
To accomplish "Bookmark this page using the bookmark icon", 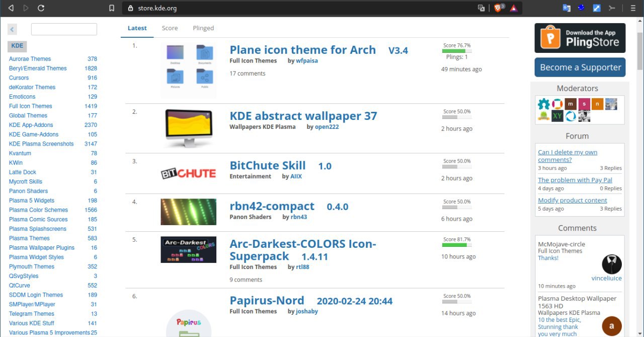I will pyautogui.click(x=112, y=8).
